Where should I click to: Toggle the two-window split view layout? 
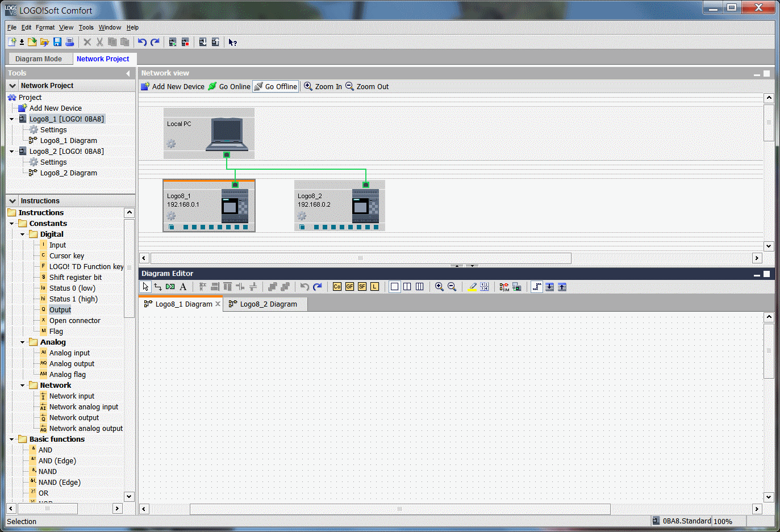(x=407, y=287)
